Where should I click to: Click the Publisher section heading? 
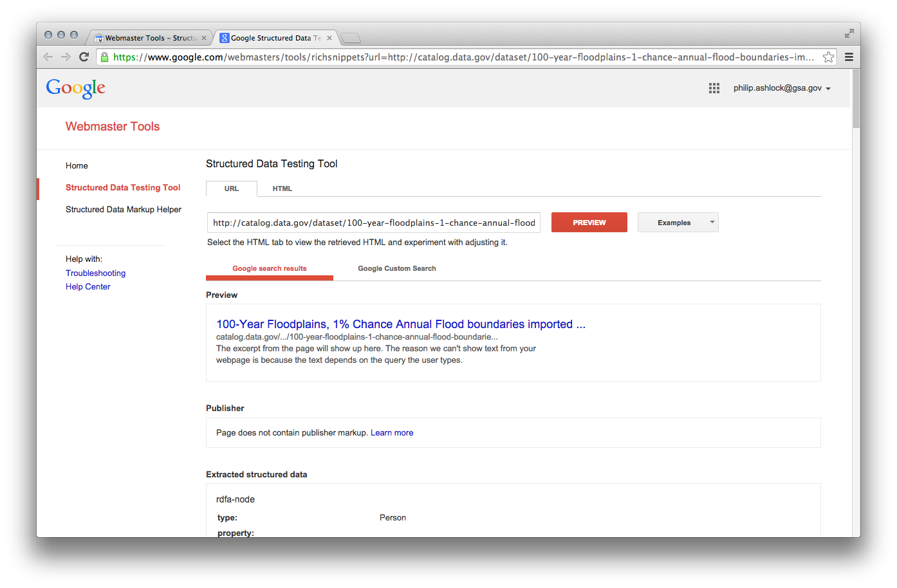pyautogui.click(x=225, y=408)
